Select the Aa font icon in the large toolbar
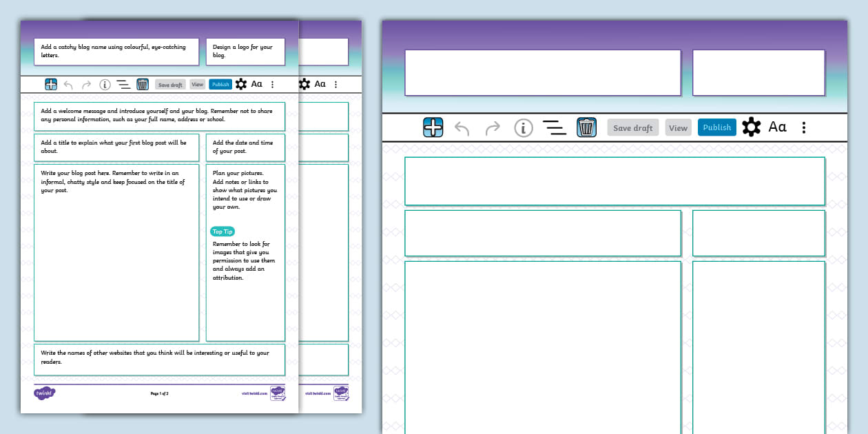 (777, 127)
